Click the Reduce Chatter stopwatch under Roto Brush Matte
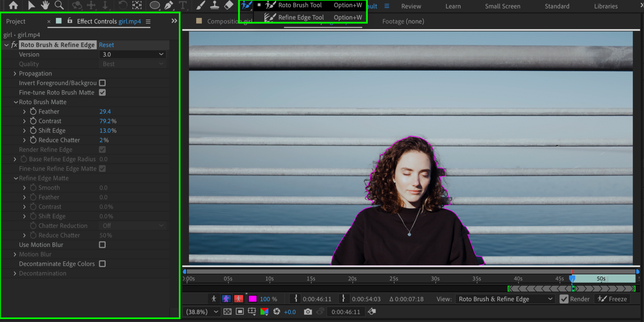This screenshot has width=644, height=322. point(33,140)
